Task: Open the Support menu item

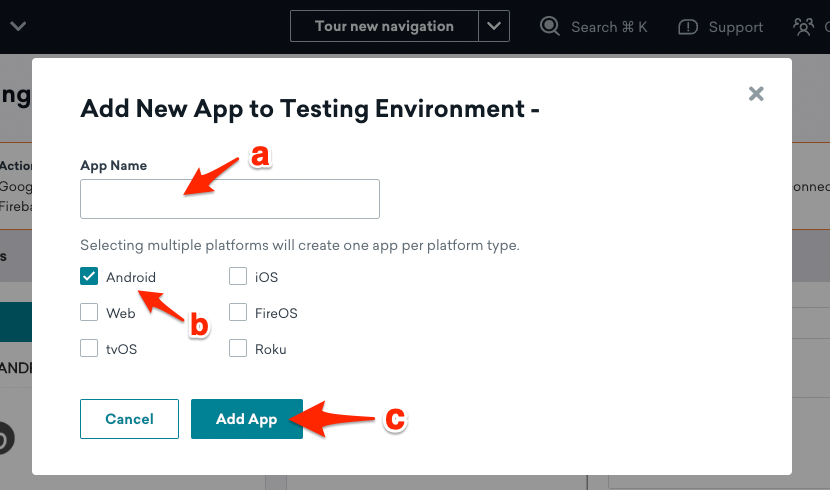Action: [x=736, y=27]
